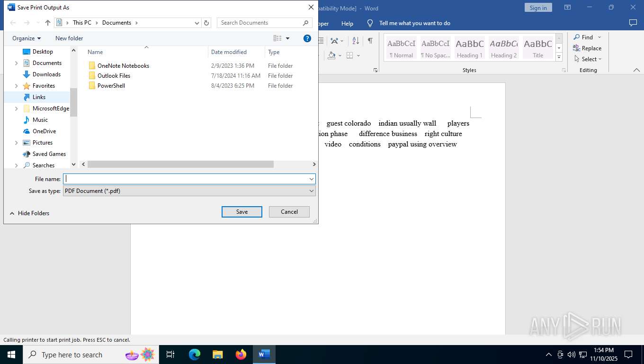Open the view options dropdown arrow
Screen dimensions: 644x364
[287, 38]
